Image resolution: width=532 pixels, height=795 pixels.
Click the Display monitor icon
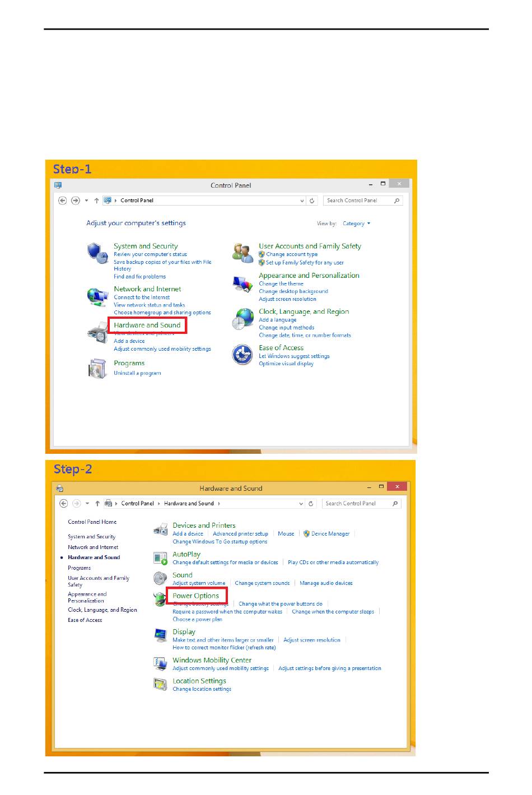click(x=161, y=635)
